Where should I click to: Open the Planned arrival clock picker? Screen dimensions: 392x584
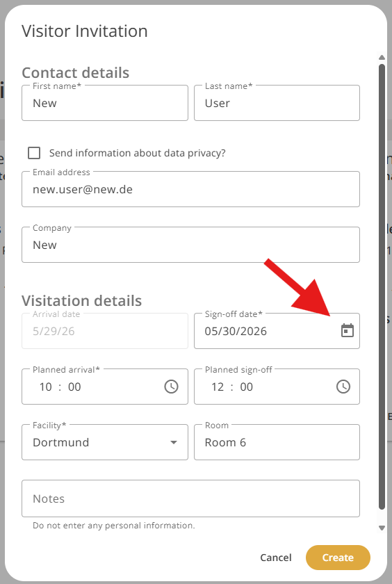(x=171, y=387)
